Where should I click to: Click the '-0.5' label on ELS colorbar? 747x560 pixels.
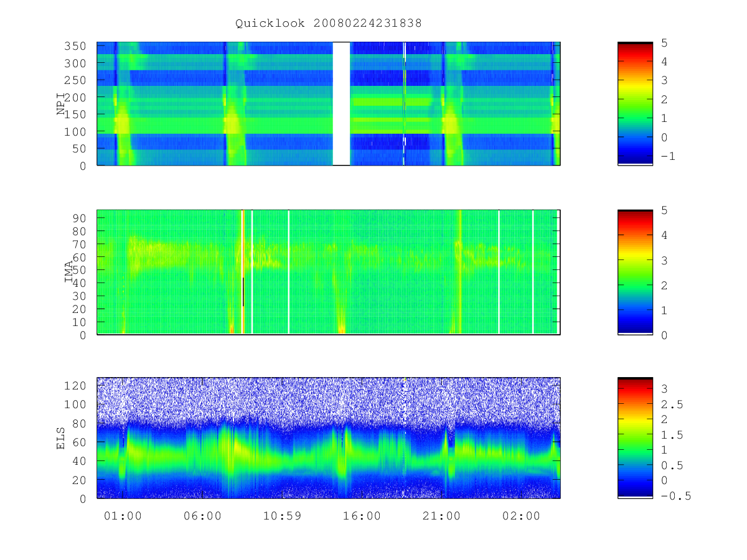(675, 496)
